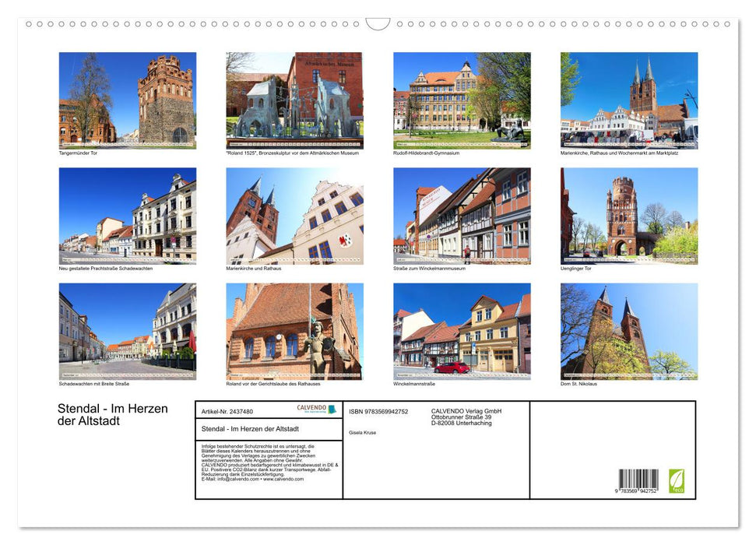Click the calvendo.com email and website line
The width and height of the screenshot is (756, 545).
tap(252, 479)
